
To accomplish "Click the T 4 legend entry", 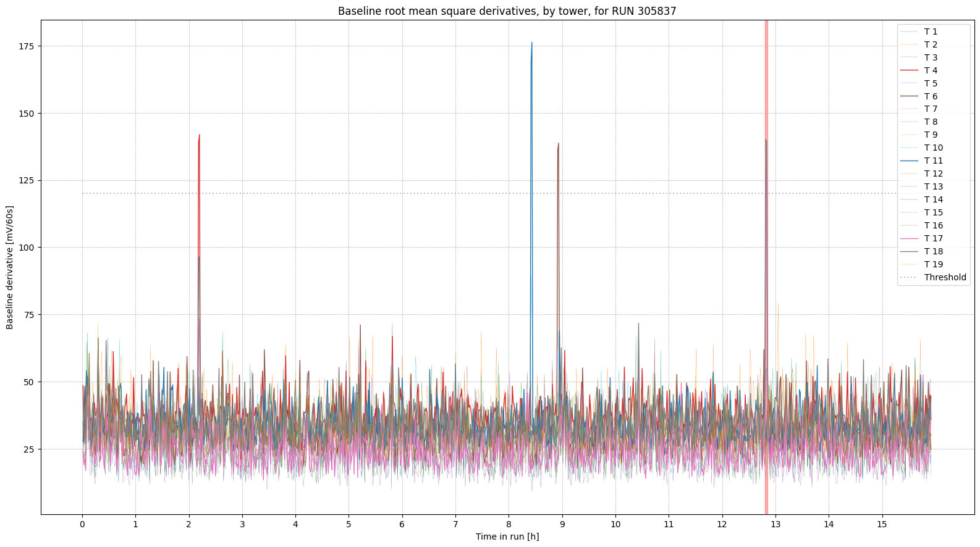I will tap(931, 70).
